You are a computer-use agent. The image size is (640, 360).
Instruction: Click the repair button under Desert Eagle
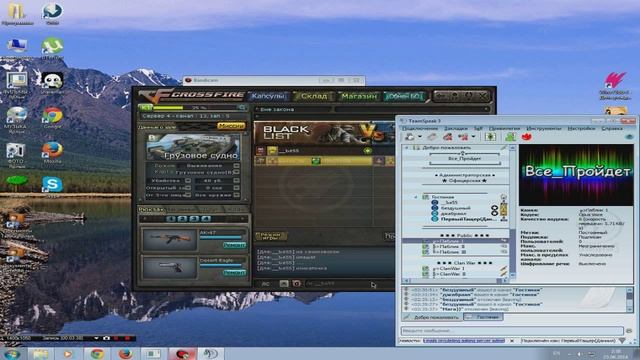(x=234, y=272)
